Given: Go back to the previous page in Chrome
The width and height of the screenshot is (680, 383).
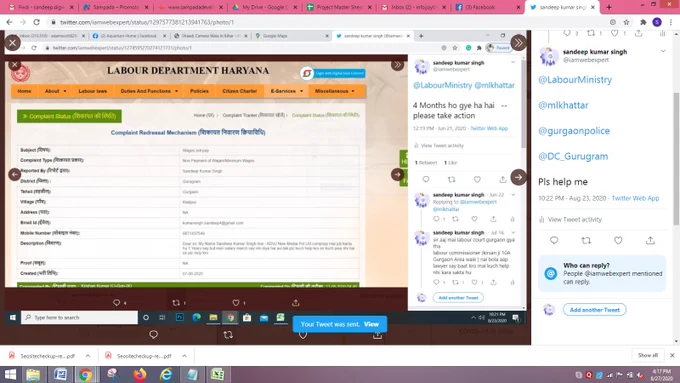Looking at the screenshot, I should pos(9,22).
